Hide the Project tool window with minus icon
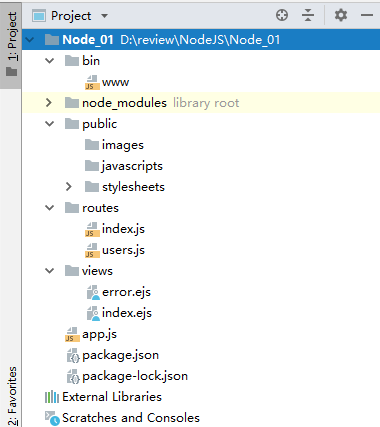Viewport: 380px width, 427px height. [x=367, y=15]
